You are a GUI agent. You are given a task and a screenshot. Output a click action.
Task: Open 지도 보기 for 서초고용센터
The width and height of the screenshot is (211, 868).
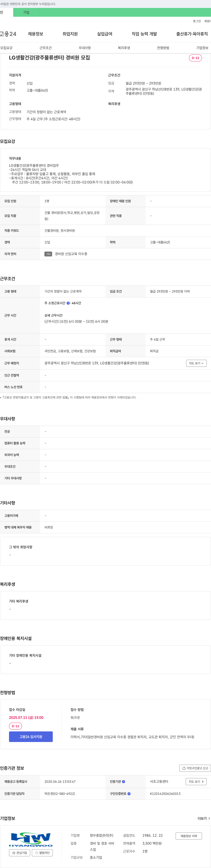[x=196, y=782]
